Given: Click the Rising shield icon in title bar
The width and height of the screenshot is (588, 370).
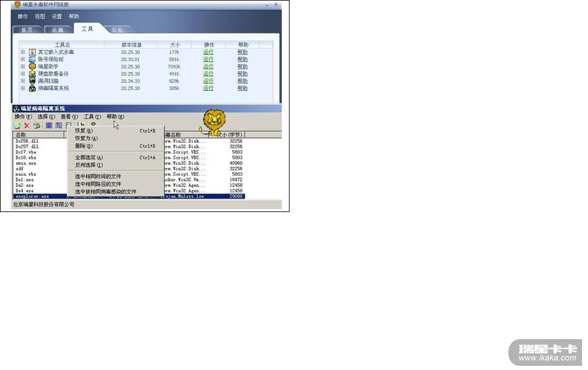Looking at the screenshot, I should (x=17, y=5).
